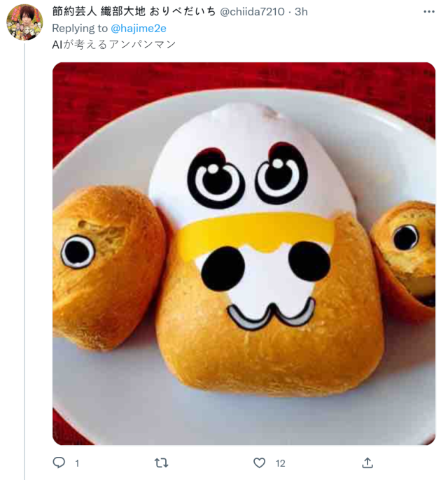Click the like count number 12
Screen dimensions: 448x480
280,463
